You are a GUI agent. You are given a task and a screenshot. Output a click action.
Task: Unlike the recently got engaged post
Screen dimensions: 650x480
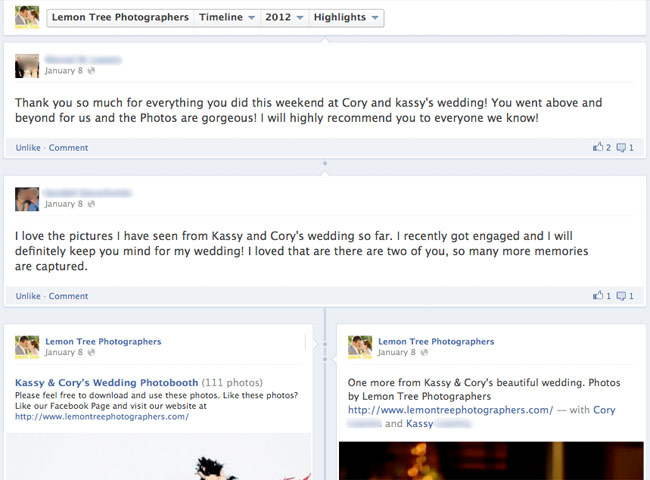coord(28,296)
